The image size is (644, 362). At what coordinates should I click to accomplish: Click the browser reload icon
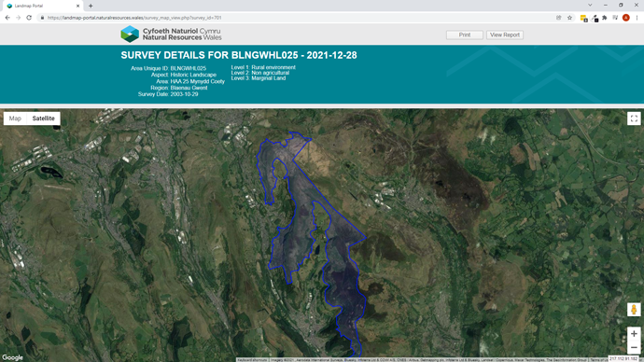click(x=29, y=18)
